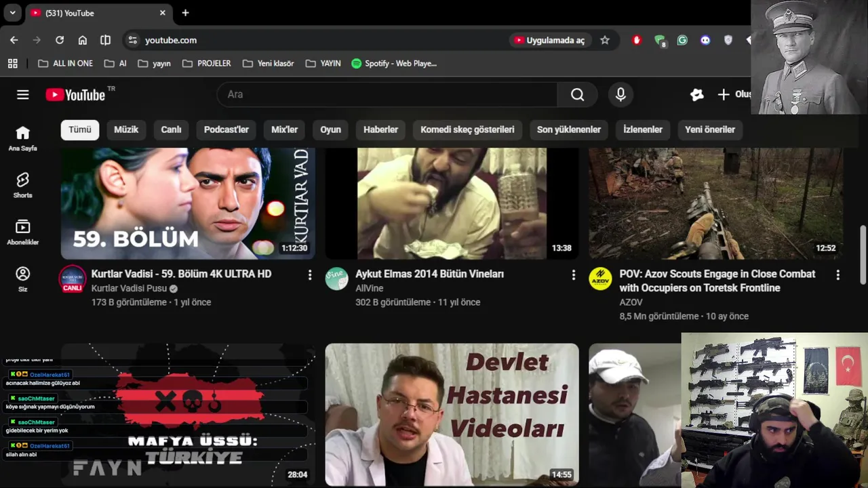
Task: Select Komedi skeç gösterileri chip
Action: point(467,129)
